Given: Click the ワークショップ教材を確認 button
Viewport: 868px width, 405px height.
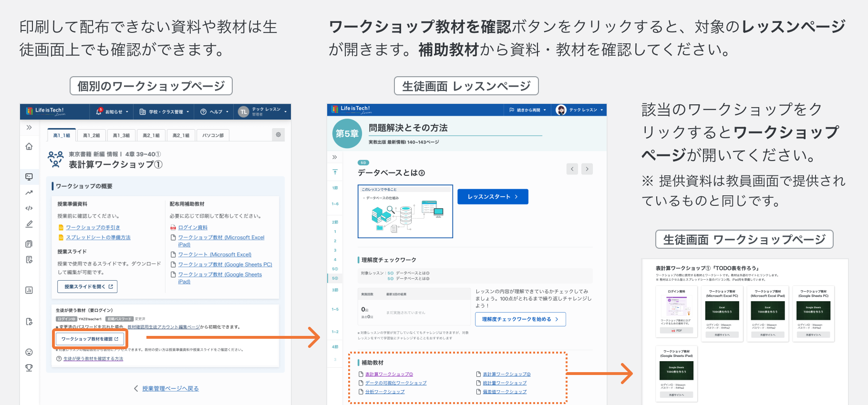Looking at the screenshot, I should (x=90, y=339).
